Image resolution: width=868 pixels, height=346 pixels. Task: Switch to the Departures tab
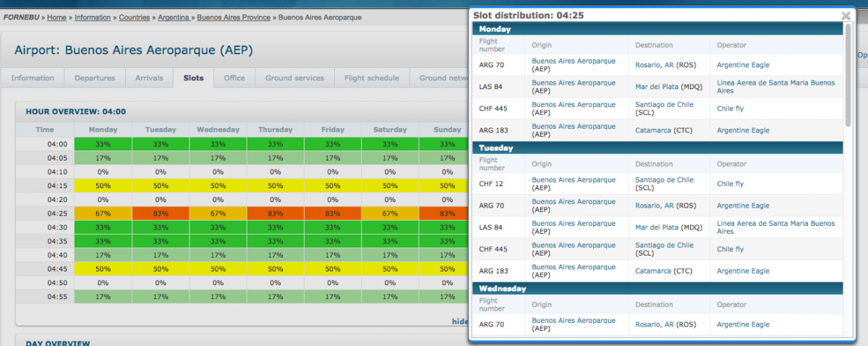pyautogui.click(x=95, y=78)
